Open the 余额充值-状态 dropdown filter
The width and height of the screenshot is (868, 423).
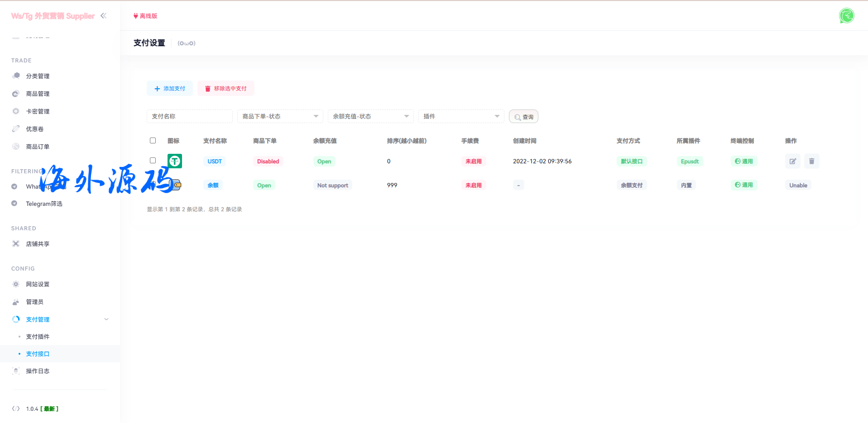[x=370, y=117]
